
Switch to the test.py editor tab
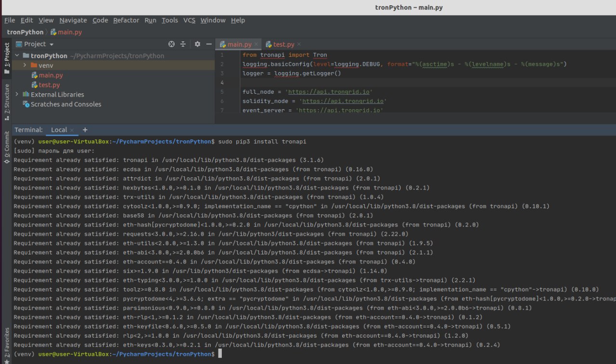click(283, 44)
